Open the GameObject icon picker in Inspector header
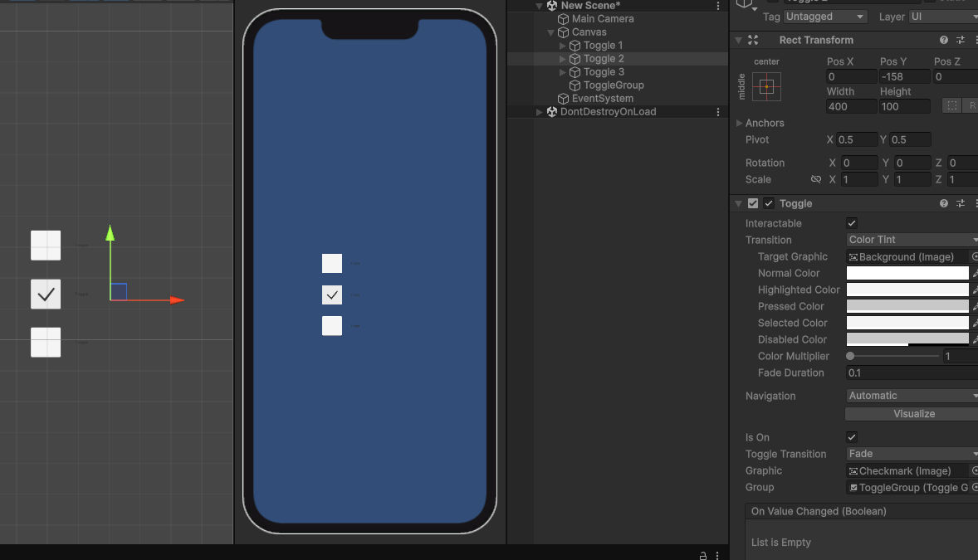 [746, 5]
